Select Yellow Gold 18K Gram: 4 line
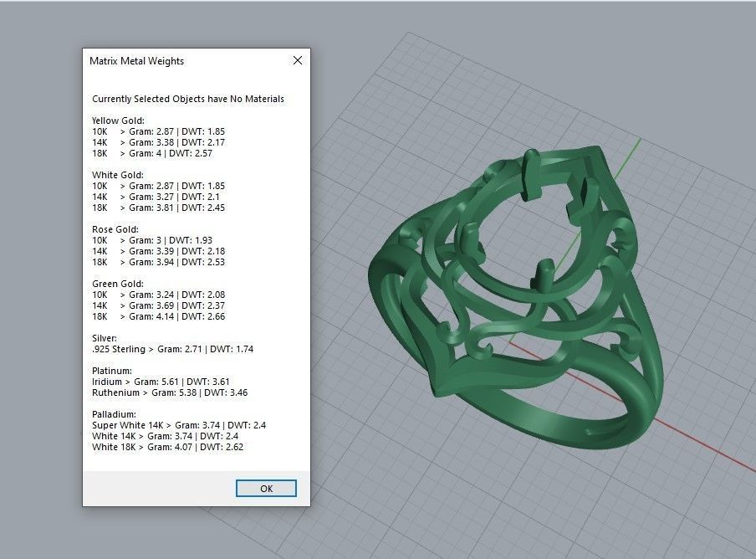 coord(152,153)
